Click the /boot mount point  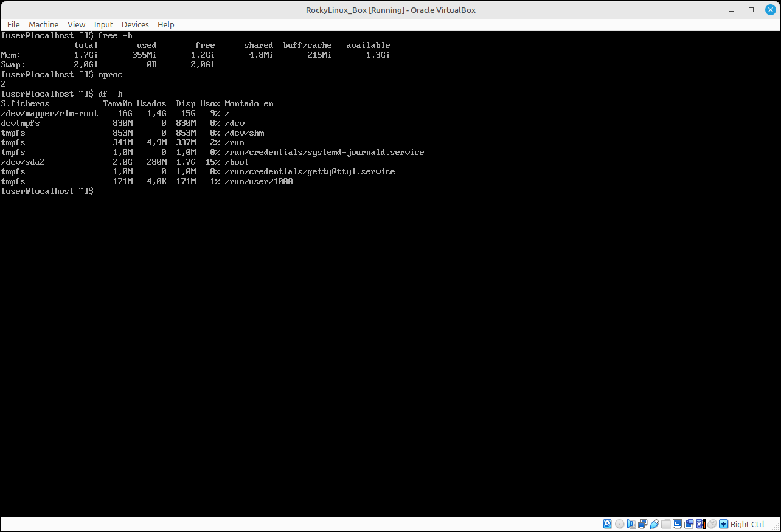(x=237, y=162)
